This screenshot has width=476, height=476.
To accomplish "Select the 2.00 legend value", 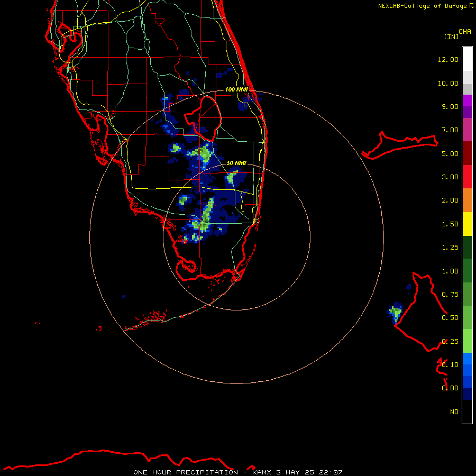I will click(x=450, y=200).
